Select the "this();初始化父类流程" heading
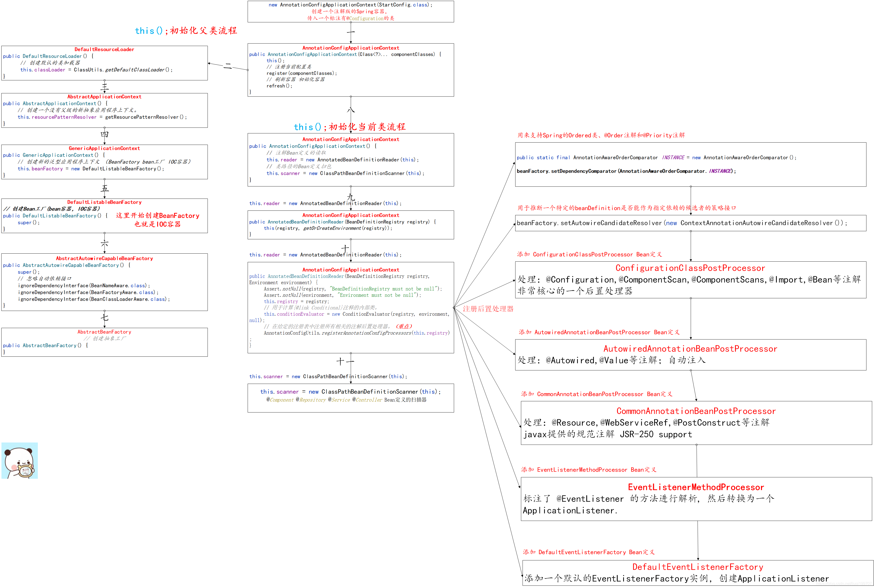Screen dimensions: 874x588 click(x=186, y=31)
